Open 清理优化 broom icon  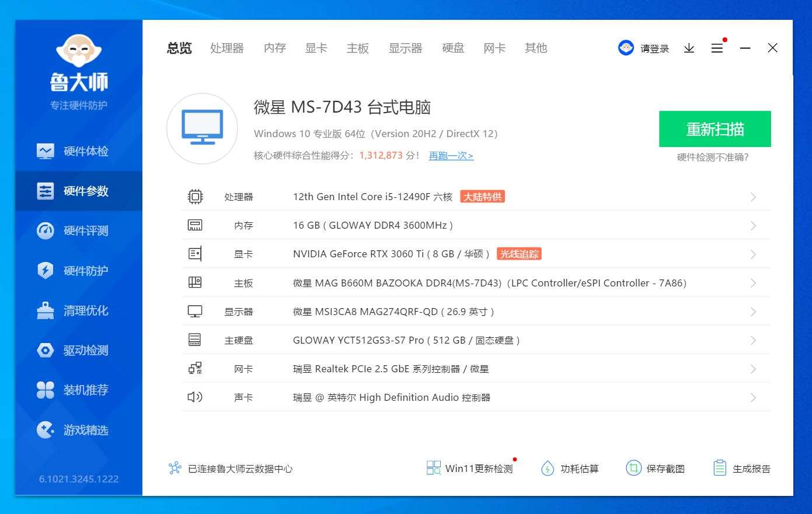pyautogui.click(x=45, y=310)
